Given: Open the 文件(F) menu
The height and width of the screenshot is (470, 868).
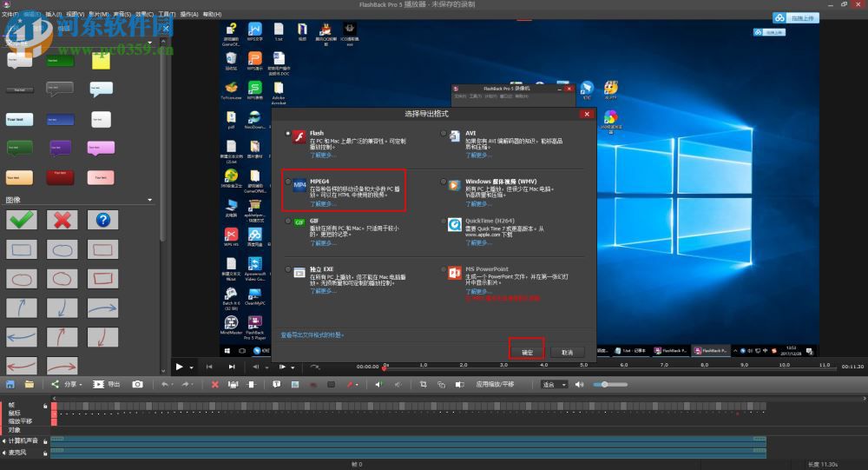Looking at the screenshot, I should click(x=10, y=14).
